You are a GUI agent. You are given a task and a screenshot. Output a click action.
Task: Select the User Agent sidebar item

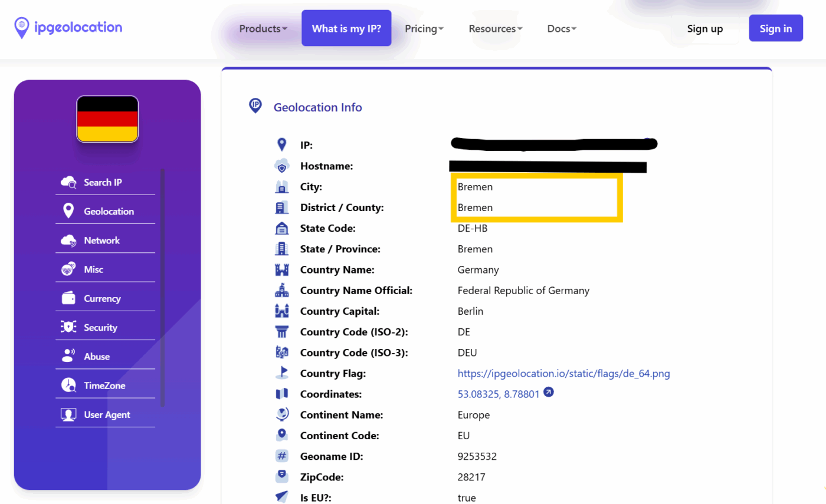point(106,414)
